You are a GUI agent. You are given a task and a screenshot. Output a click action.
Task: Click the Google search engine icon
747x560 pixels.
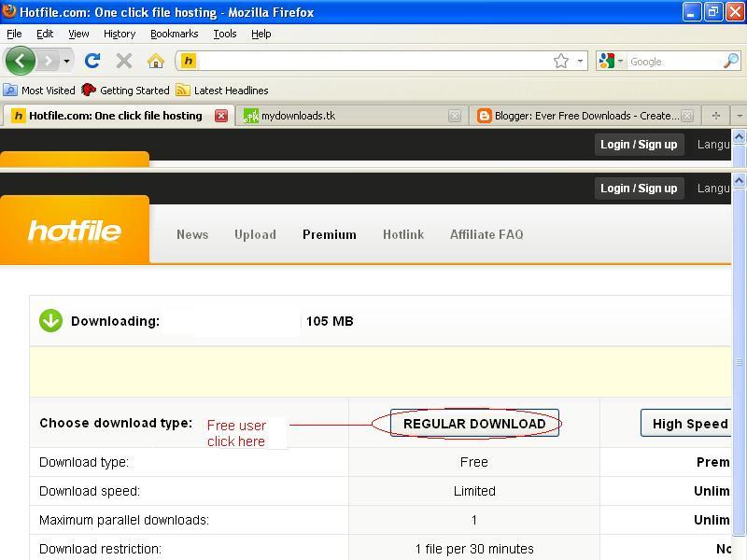click(606, 61)
